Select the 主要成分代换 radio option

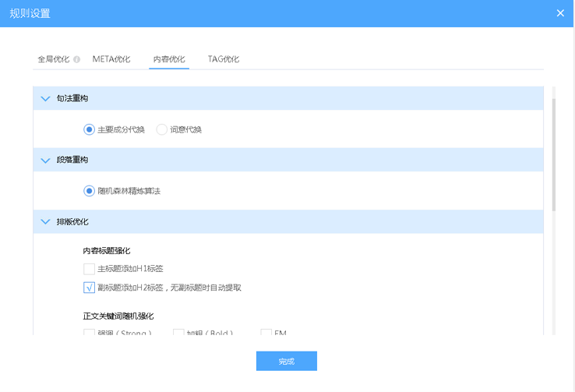click(x=89, y=129)
